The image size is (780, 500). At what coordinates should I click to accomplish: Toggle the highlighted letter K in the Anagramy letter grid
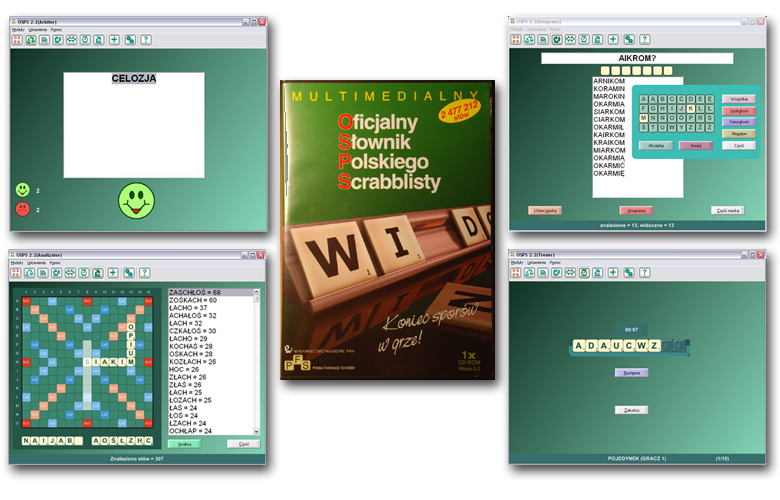click(690, 108)
